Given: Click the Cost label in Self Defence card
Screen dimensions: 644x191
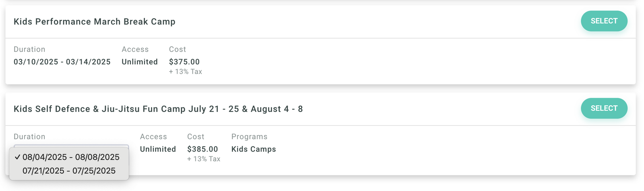Looking at the screenshot, I should tap(196, 137).
